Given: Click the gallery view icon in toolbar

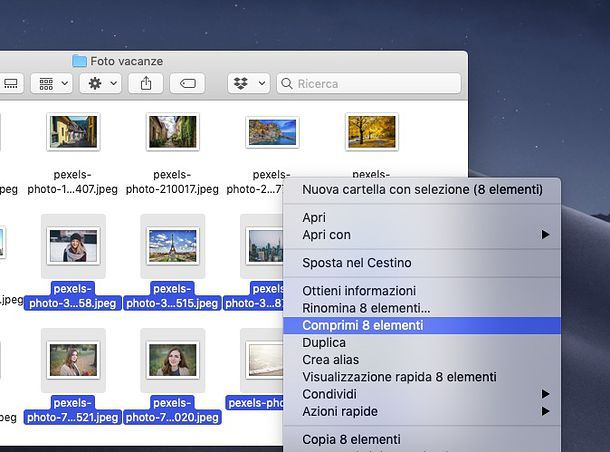Looking at the screenshot, I should click(x=11, y=83).
